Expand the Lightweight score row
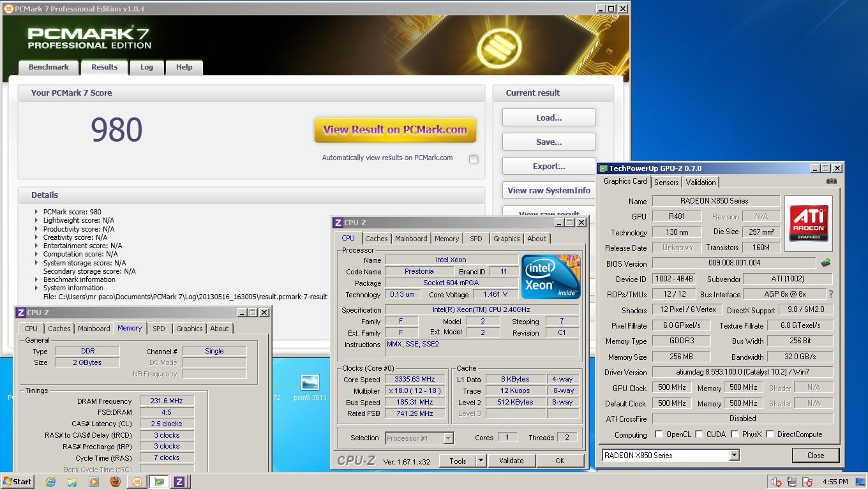 36,220
